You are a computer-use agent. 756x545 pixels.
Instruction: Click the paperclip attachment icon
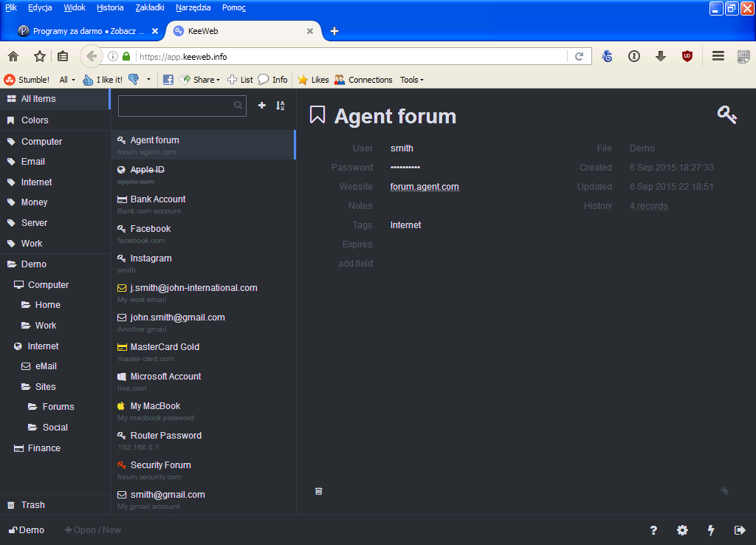click(724, 491)
